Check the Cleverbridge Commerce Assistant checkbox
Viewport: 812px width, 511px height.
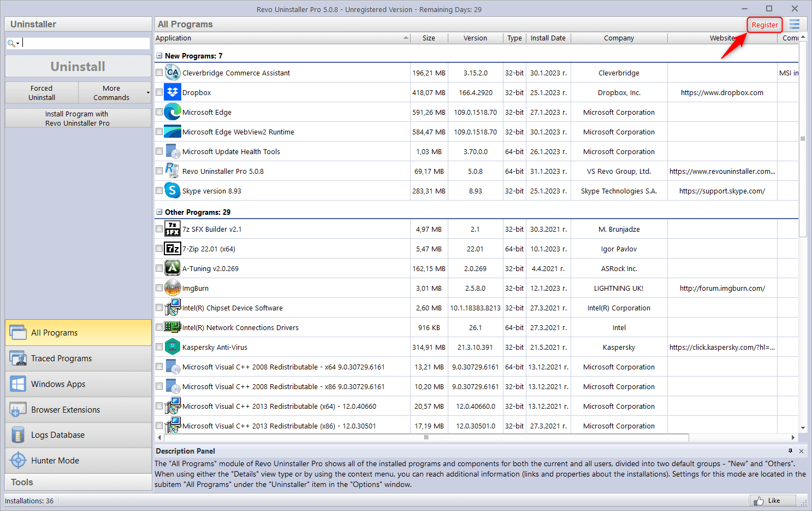coord(159,73)
